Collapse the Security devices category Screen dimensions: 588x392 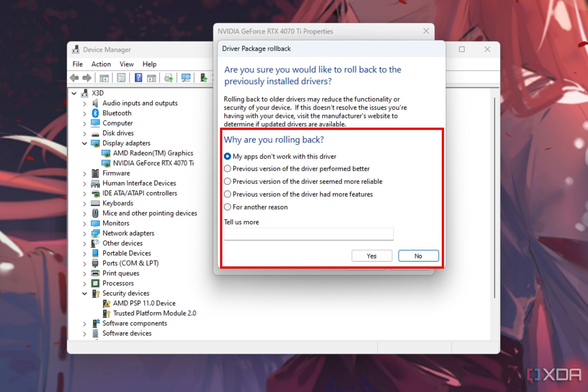85,293
